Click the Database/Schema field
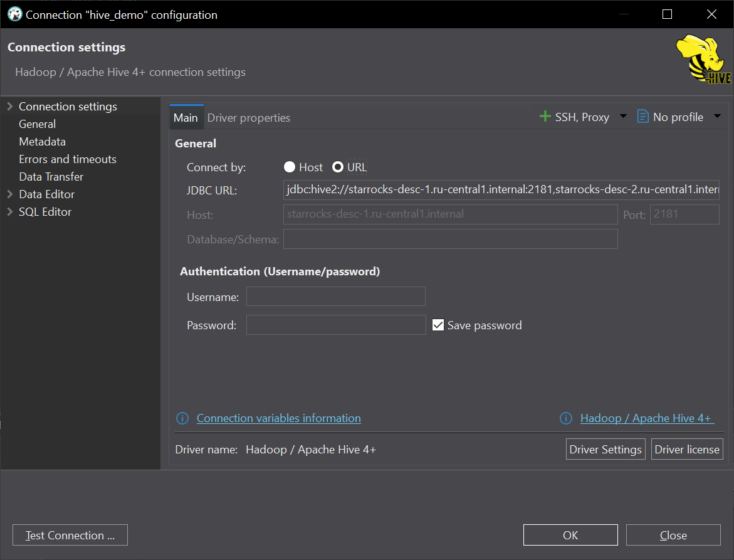The height and width of the screenshot is (560, 734). click(450, 239)
